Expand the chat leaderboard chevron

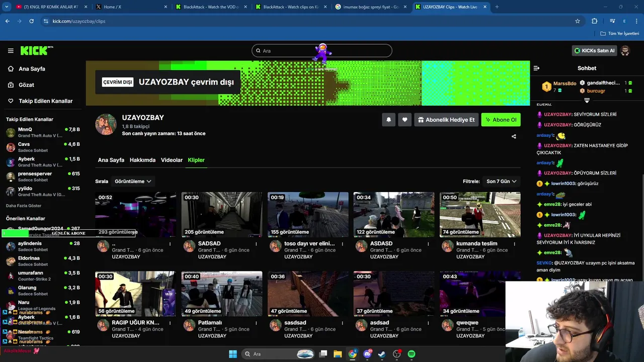(x=587, y=101)
